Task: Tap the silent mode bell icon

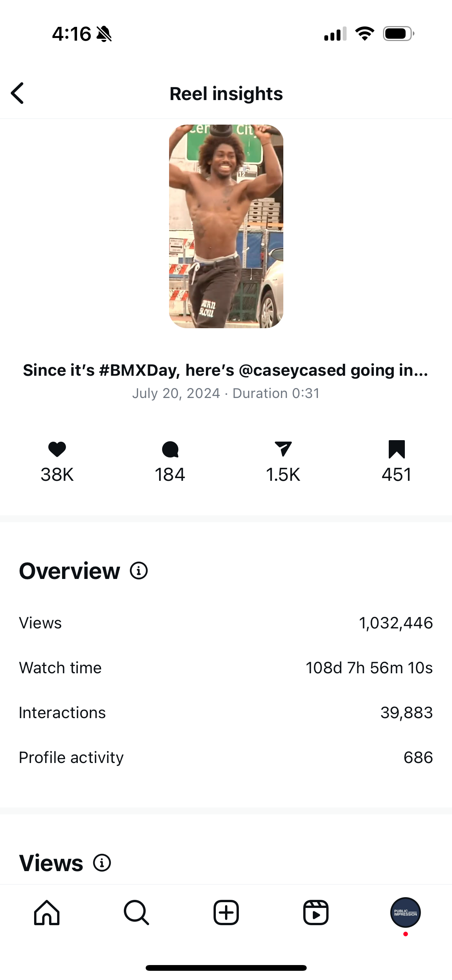Action: pyautogui.click(x=104, y=34)
